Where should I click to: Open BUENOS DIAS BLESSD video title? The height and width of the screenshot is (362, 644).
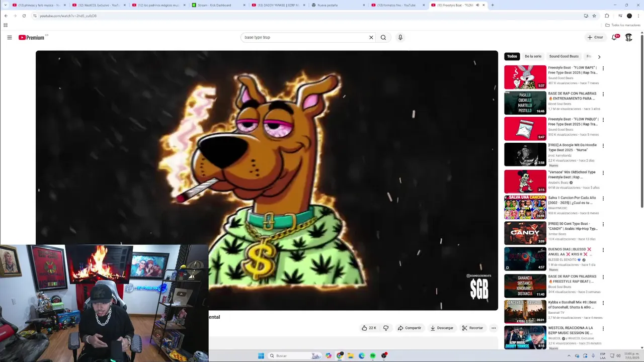point(570,252)
